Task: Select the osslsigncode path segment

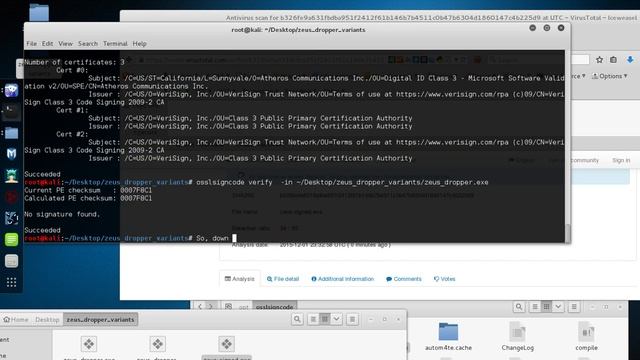Action: pos(274,307)
